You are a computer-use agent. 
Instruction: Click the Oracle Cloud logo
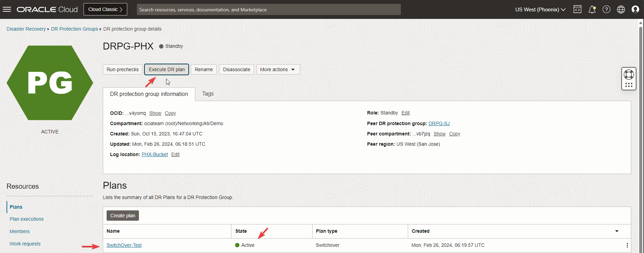click(47, 10)
